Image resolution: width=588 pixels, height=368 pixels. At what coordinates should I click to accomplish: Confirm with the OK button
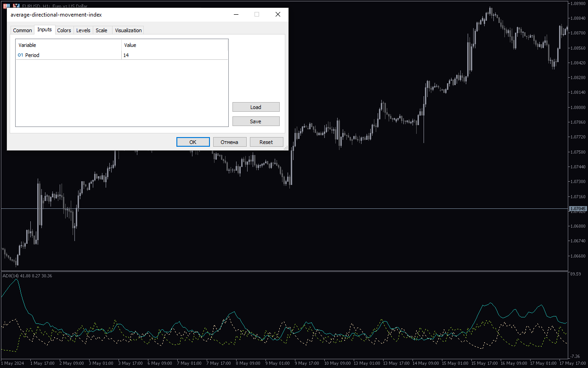pyautogui.click(x=193, y=142)
